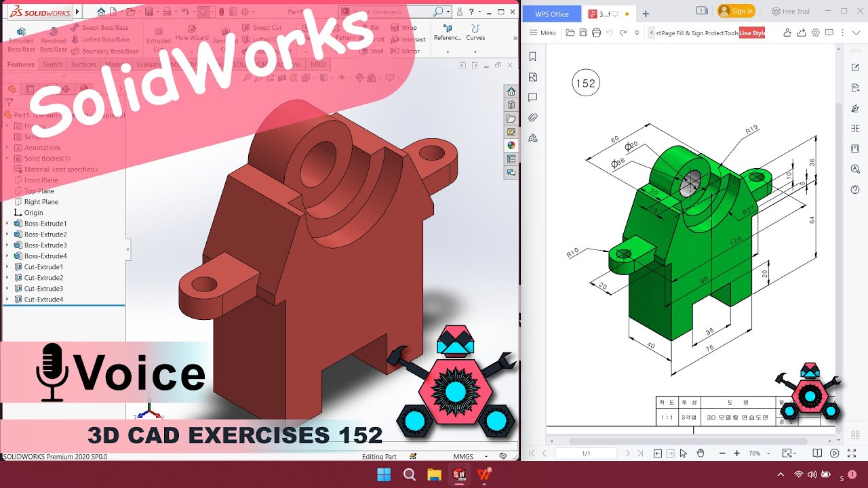868x488 pixels.
Task: Expand Boss-Extrude1 in feature tree
Action: point(7,223)
